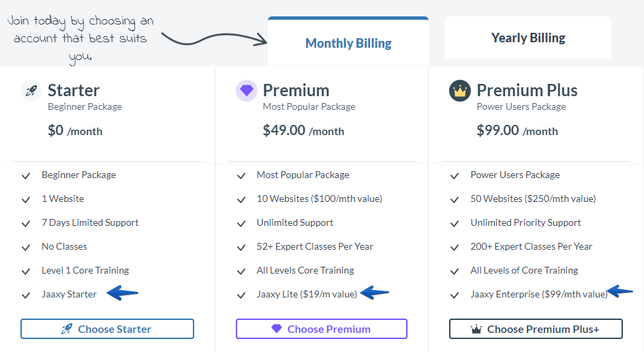Click the Premium purple diamond icon
Screen dimensions: 644x352
[x=247, y=91]
